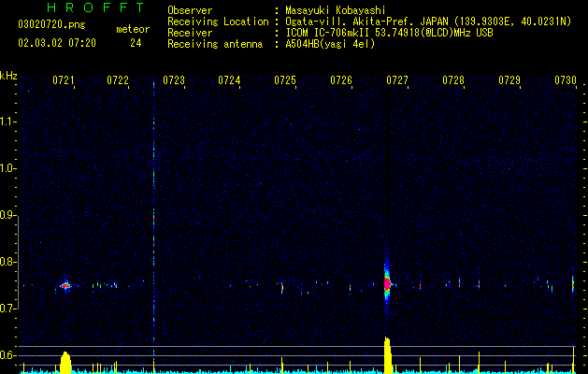
Task: Click the 0.8 kHz axis label
Action: [7, 262]
